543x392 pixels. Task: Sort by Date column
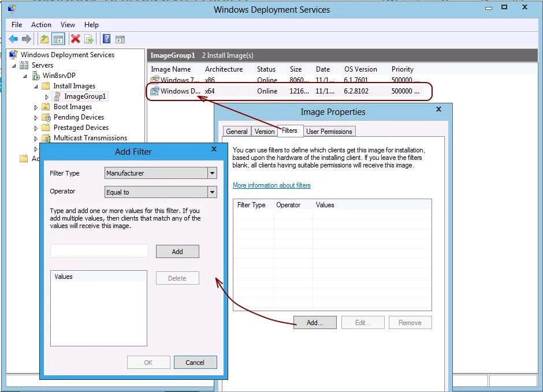click(x=323, y=69)
